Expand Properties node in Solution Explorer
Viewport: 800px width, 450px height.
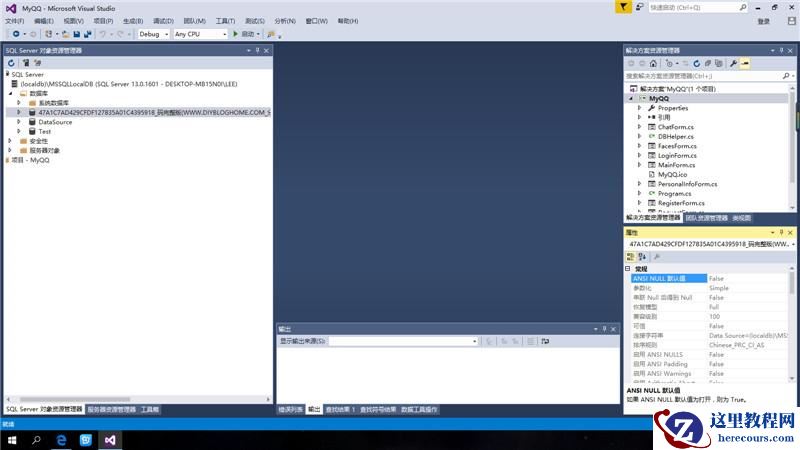pyautogui.click(x=639, y=108)
